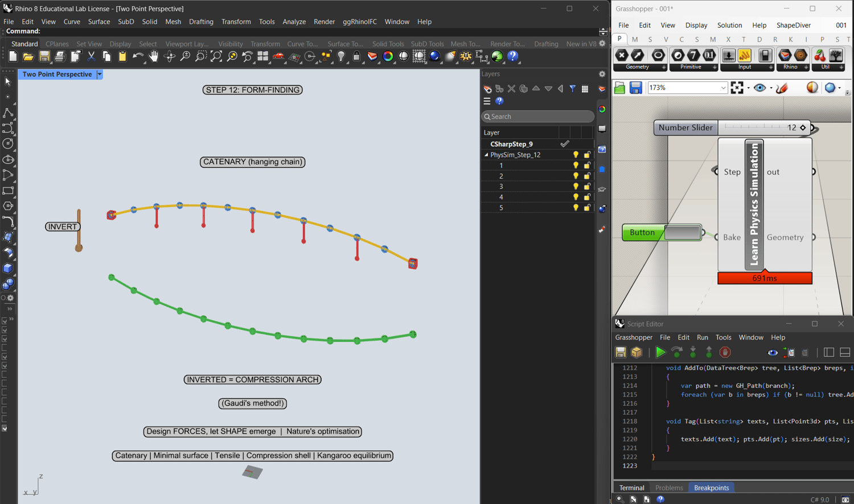Run the script with the green play icon
Image resolution: width=854 pixels, height=504 pixels.
point(660,353)
